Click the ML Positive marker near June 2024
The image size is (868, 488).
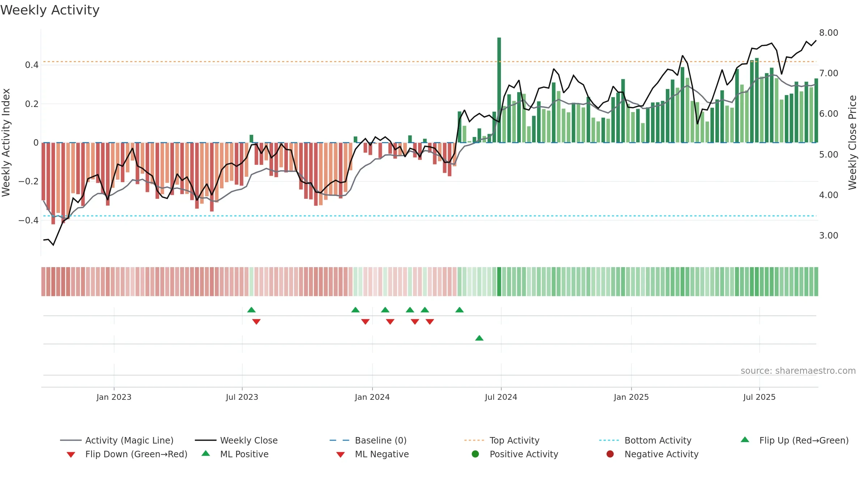(x=479, y=338)
